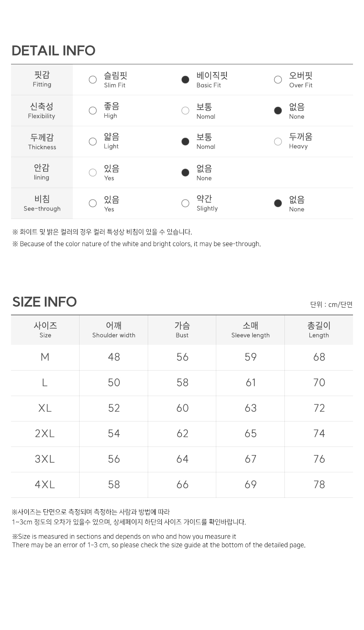
Task: Pick None for lining option
Action: [185, 172]
